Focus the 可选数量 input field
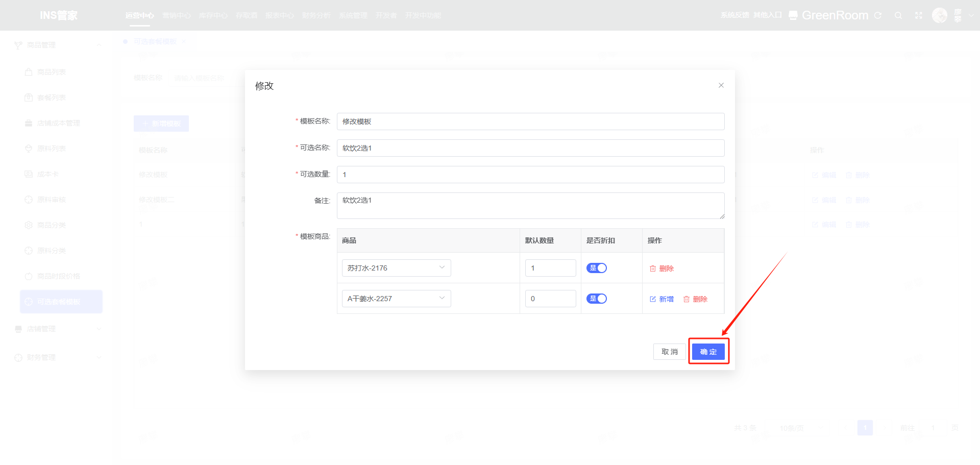Viewport: 980px width, 465px height. pyautogui.click(x=531, y=175)
